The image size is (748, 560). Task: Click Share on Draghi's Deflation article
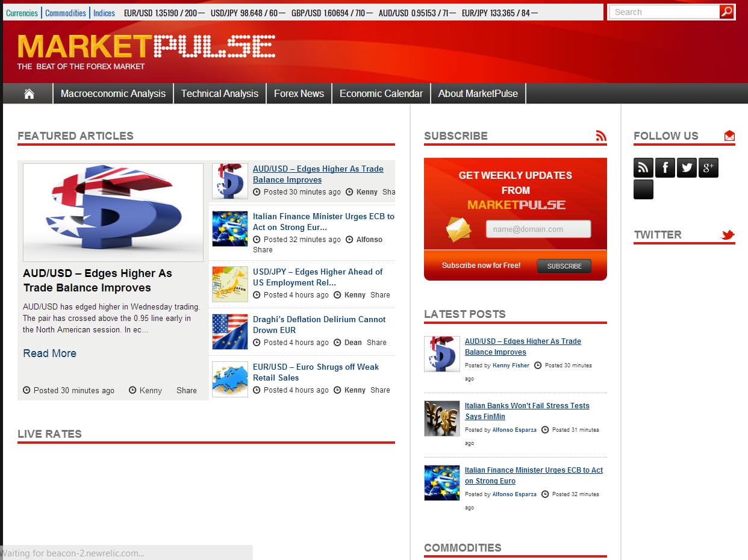(376, 343)
